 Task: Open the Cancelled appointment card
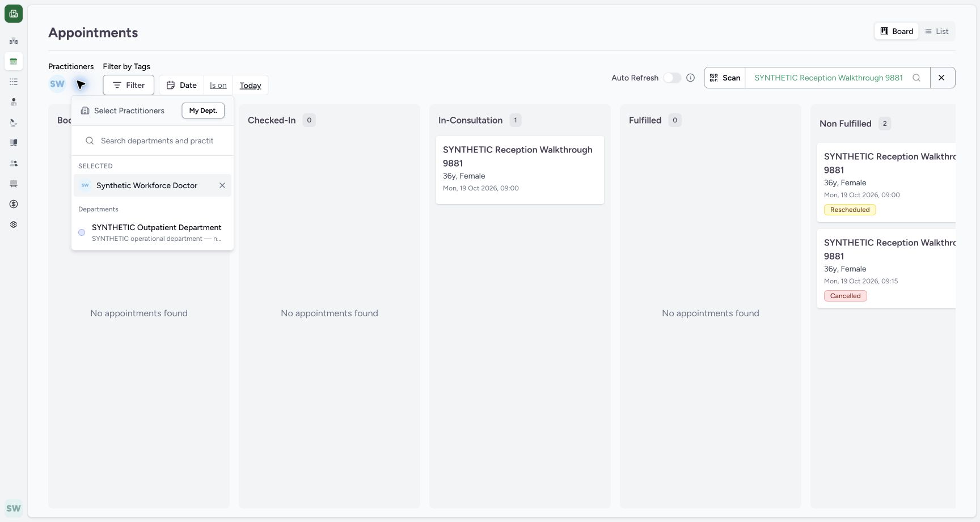pos(886,269)
